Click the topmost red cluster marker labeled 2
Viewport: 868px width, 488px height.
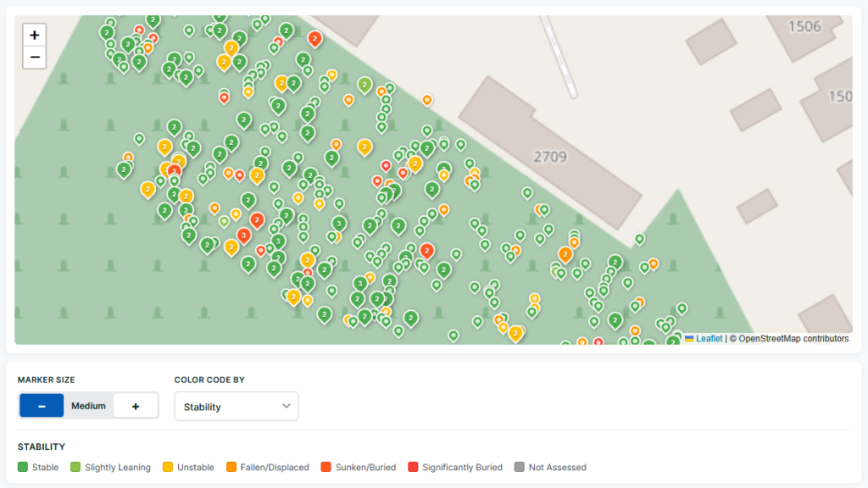[x=315, y=39]
